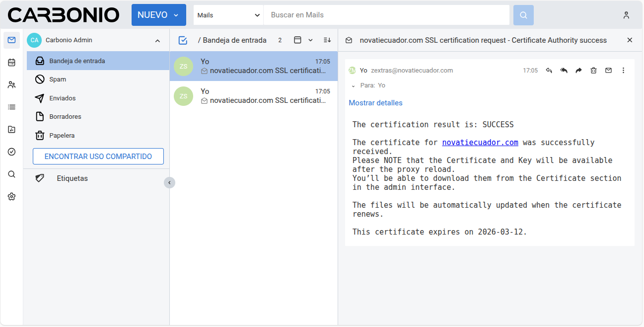Select the Spam folder

click(58, 80)
